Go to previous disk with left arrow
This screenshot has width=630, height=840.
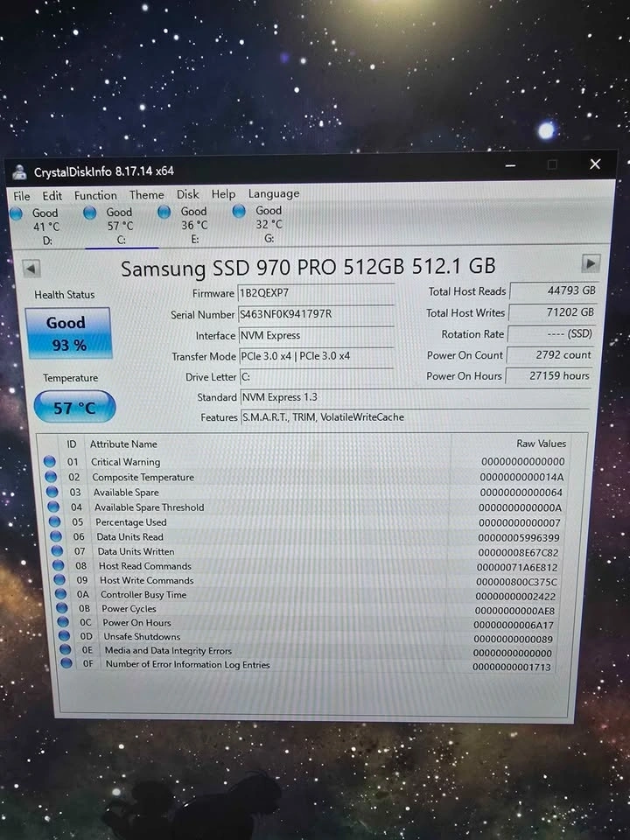point(31,269)
